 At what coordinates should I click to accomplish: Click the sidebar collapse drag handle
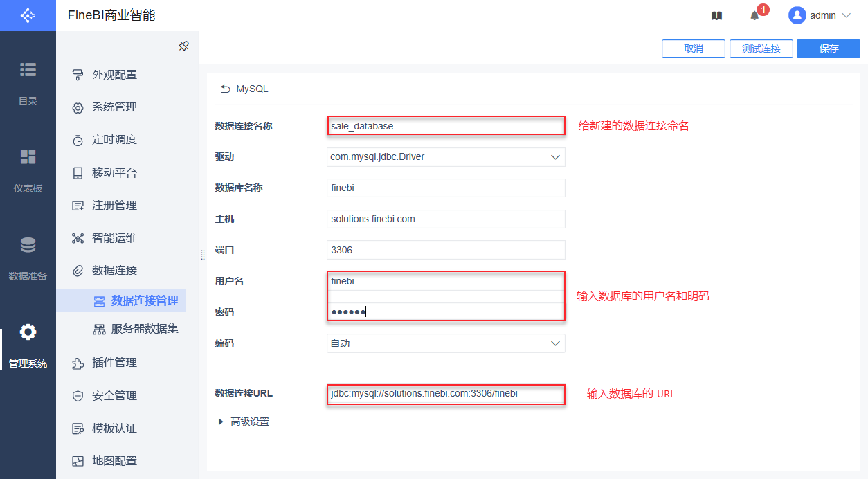[x=203, y=255]
